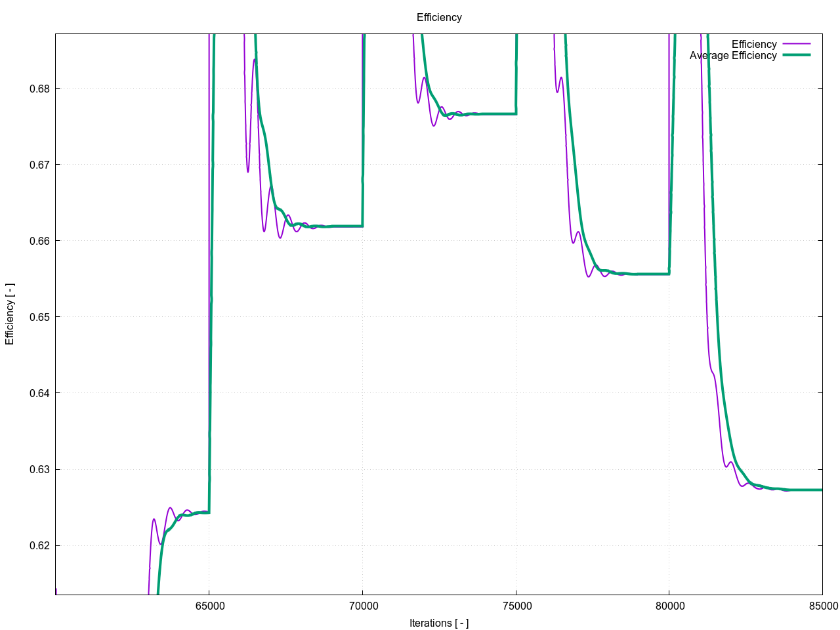Click the 0.64 y-axis tick label
This screenshot has width=840, height=630.
pyautogui.click(x=40, y=393)
